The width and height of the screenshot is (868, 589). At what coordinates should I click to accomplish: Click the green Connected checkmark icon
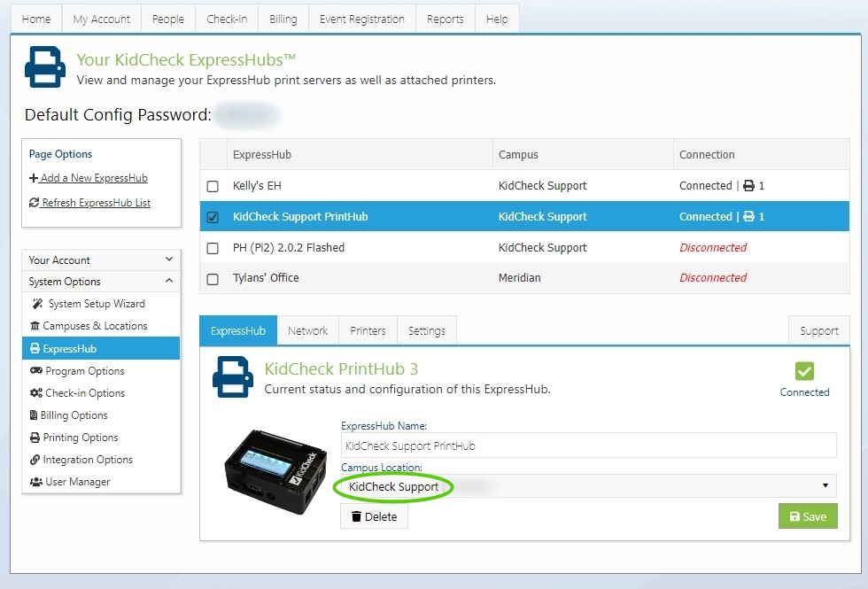tap(804, 371)
